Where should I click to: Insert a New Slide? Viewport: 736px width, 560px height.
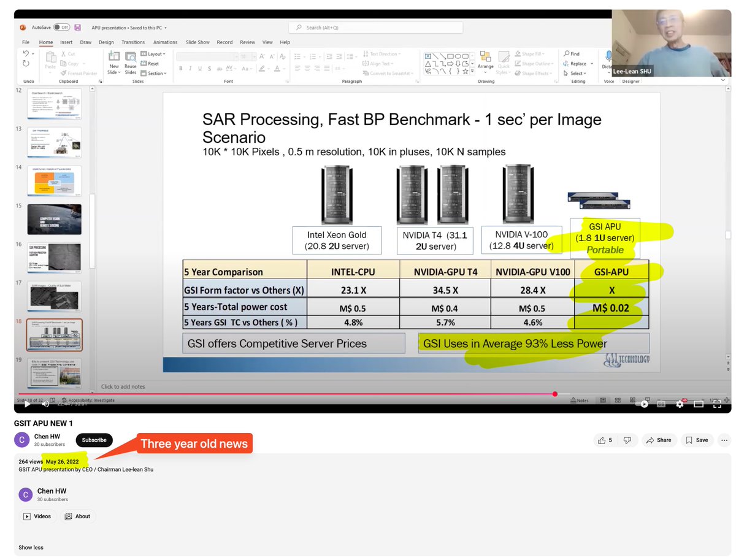[114, 62]
